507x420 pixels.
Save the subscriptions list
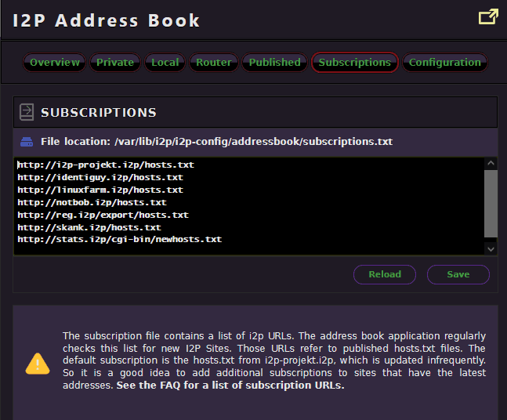click(458, 274)
